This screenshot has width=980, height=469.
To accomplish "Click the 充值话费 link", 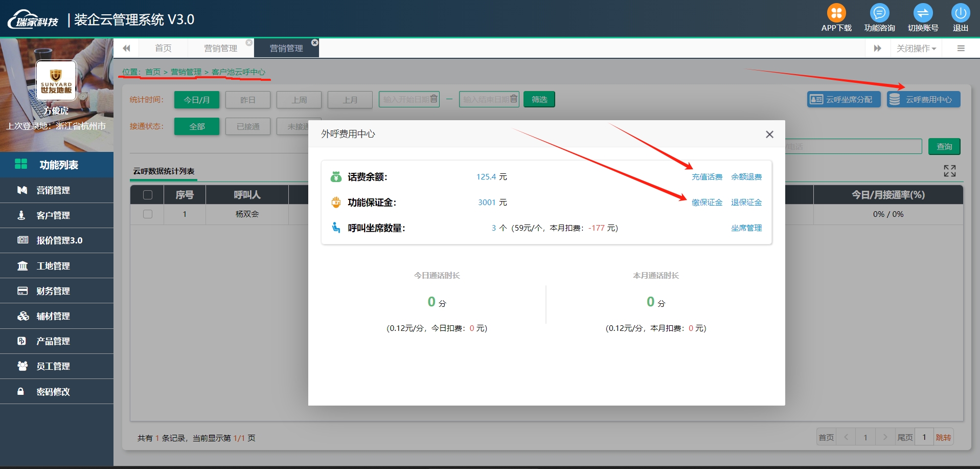I will (706, 177).
